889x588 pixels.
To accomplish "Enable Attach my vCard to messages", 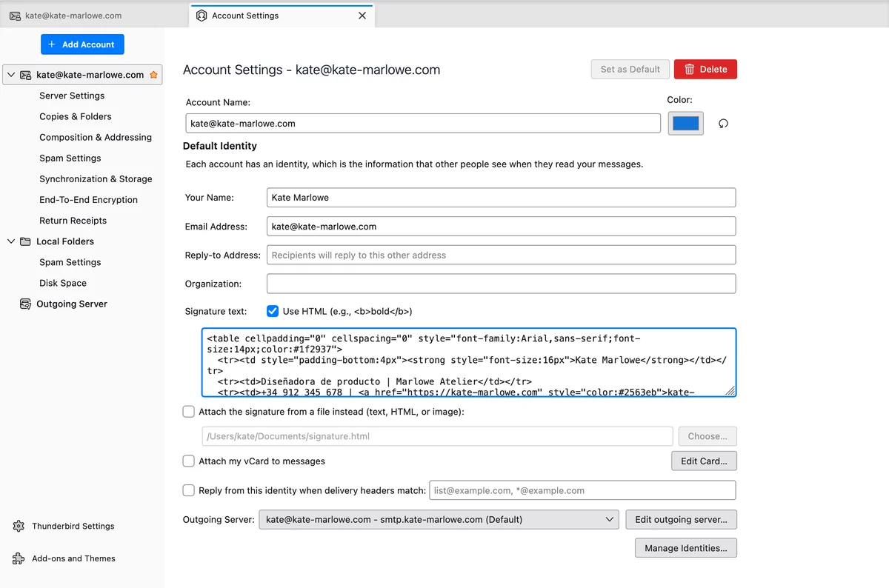I will (189, 461).
